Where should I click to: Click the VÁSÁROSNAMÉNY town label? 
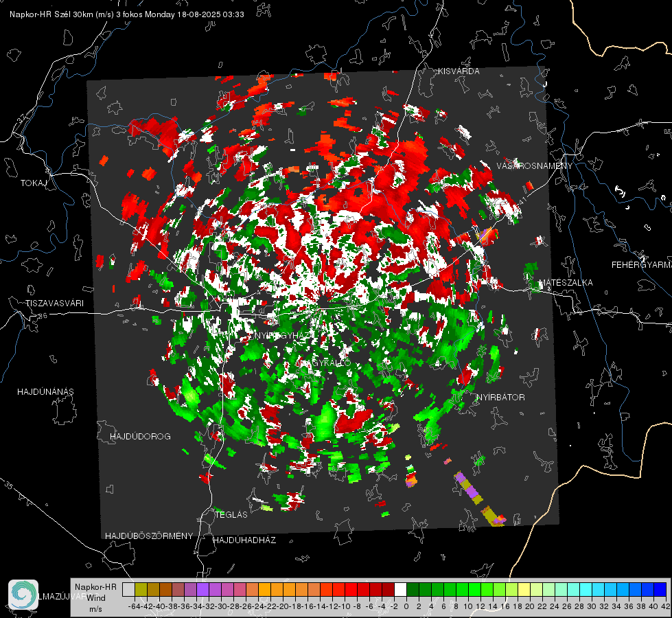click(535, 166)
